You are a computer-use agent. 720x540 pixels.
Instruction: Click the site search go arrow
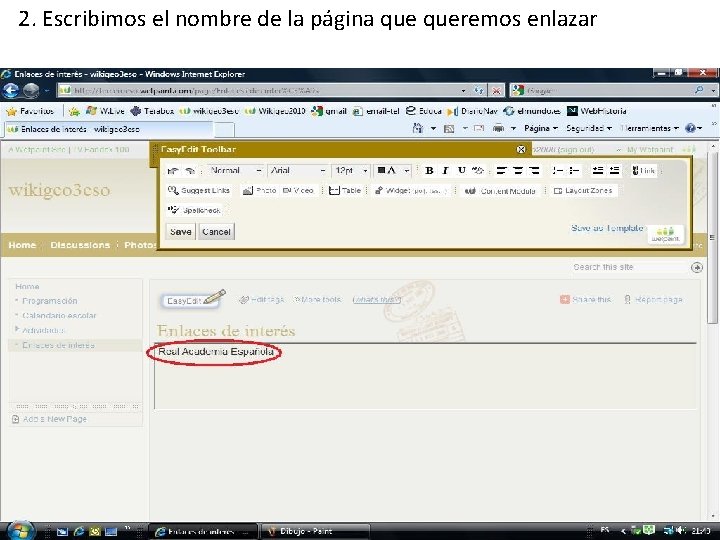tap(697, 267)
